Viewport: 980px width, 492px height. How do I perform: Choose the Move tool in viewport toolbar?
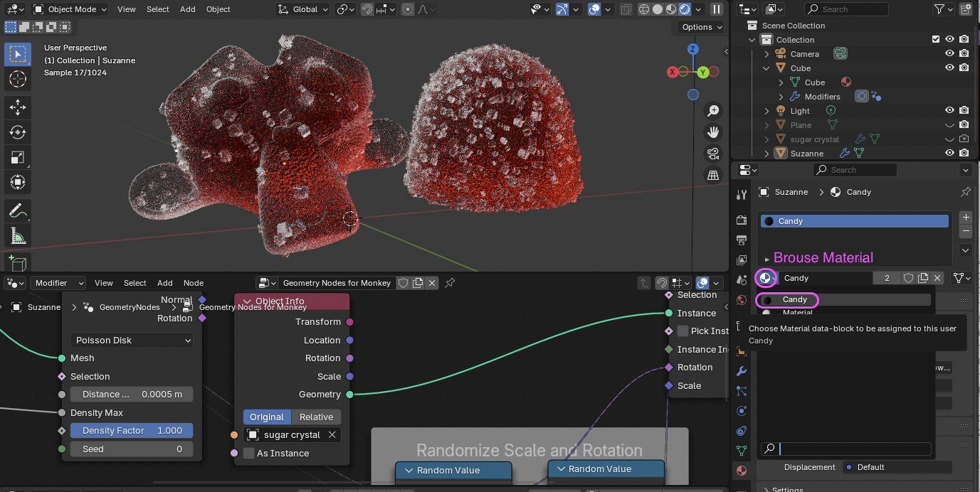18,107
